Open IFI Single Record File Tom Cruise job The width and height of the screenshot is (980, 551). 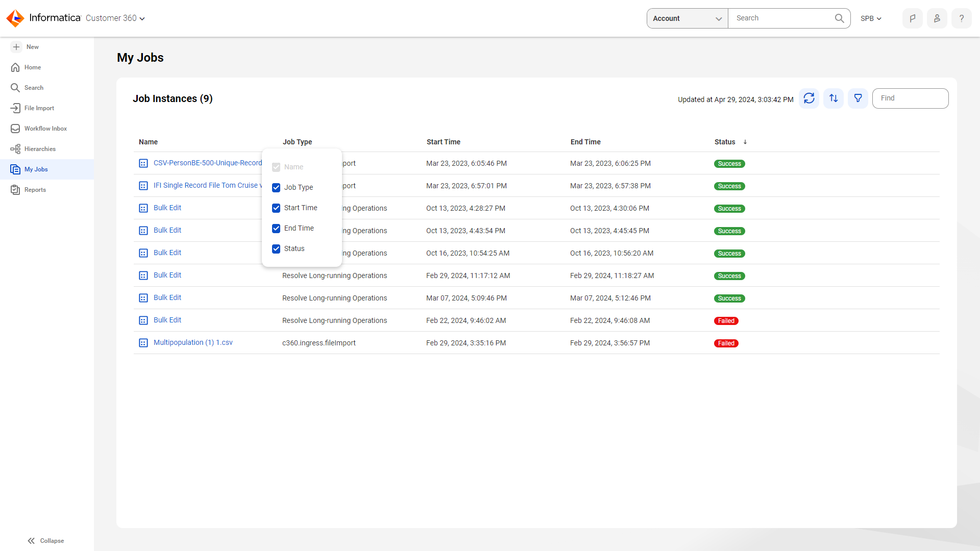pyautogui.click(x=208, y=185)
